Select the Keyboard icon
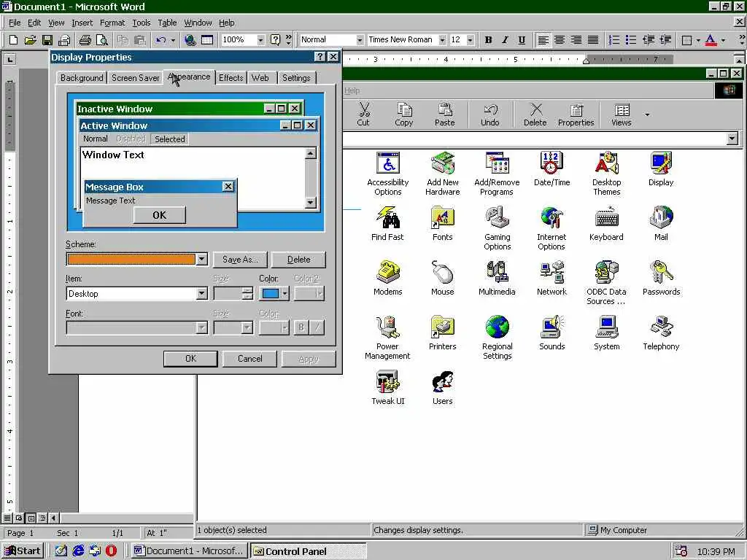Screen dimensions: 747x560 606,224
